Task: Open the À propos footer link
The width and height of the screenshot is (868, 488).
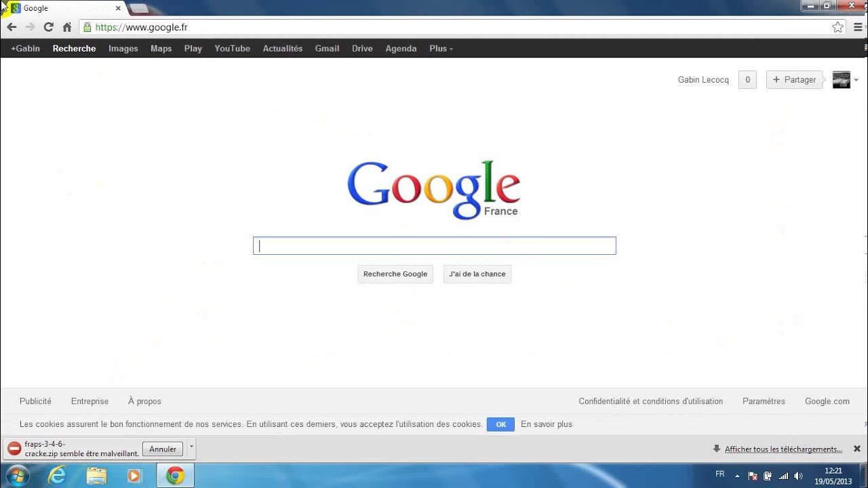Action: tap(144, 401)
